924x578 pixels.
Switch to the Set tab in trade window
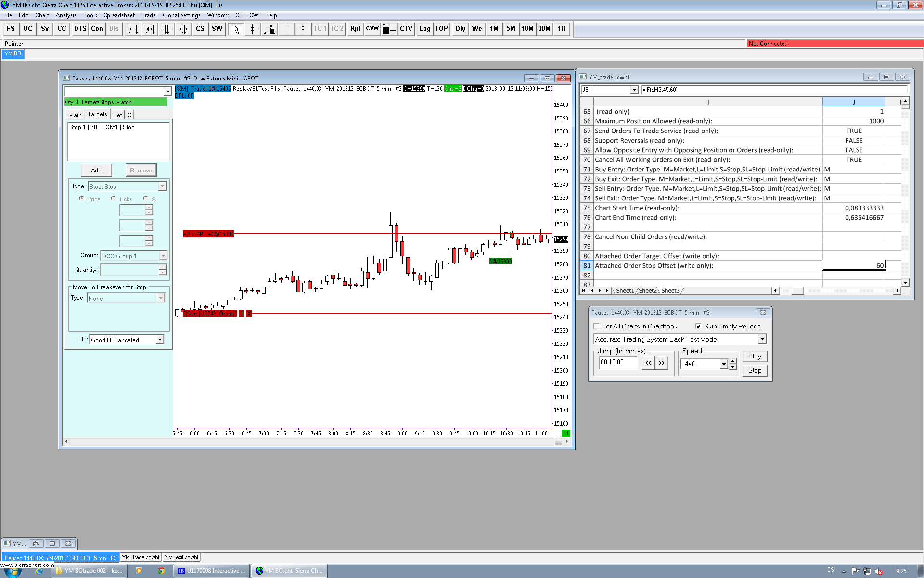(x=117, y=115)
